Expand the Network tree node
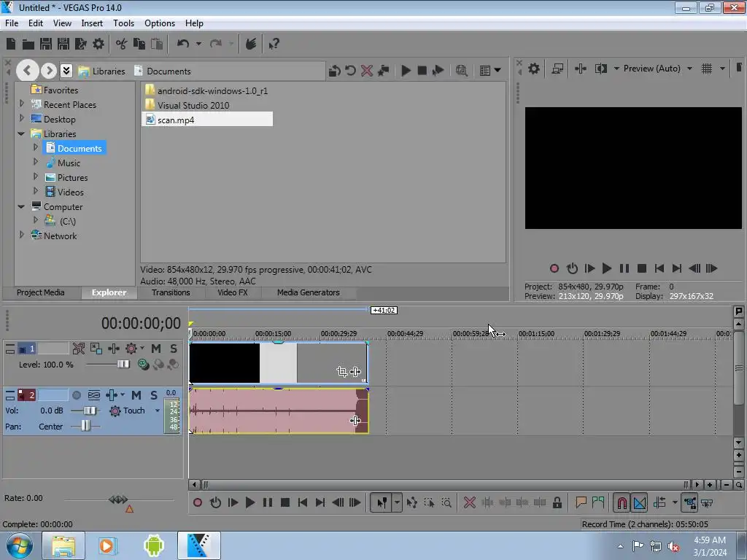The width and height of the screenshot is (747, 560). (21, 235)
